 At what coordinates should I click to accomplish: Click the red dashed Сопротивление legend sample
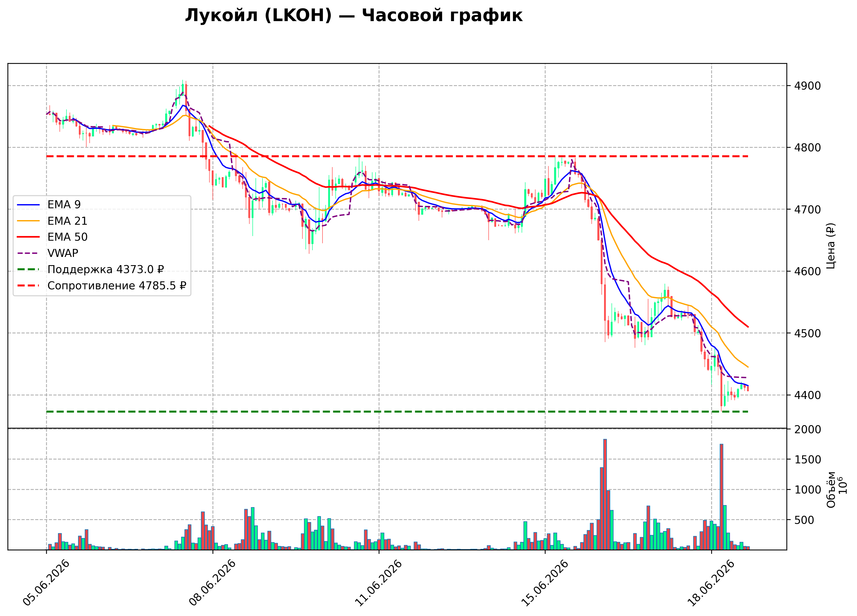[x=28, y=286]
